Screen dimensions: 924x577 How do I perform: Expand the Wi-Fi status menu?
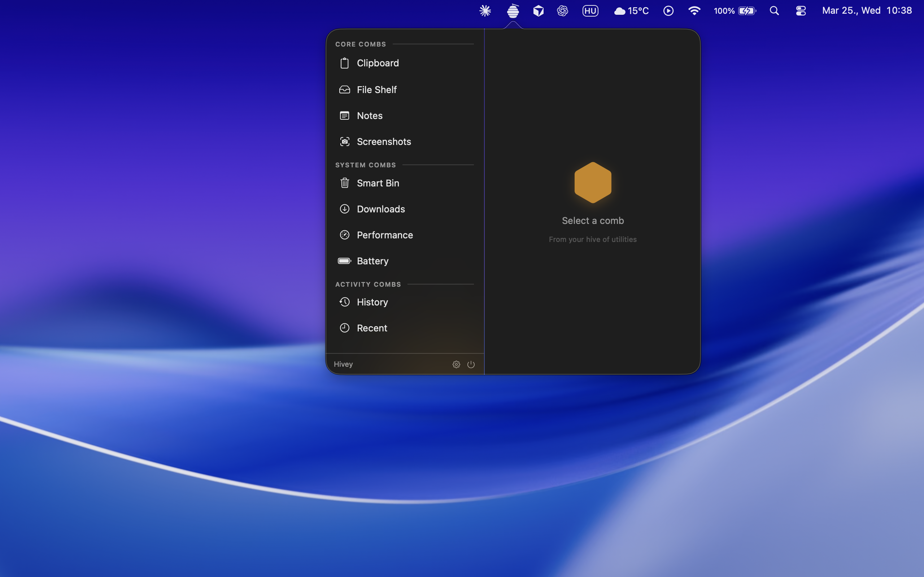click(x=694, y=11)
